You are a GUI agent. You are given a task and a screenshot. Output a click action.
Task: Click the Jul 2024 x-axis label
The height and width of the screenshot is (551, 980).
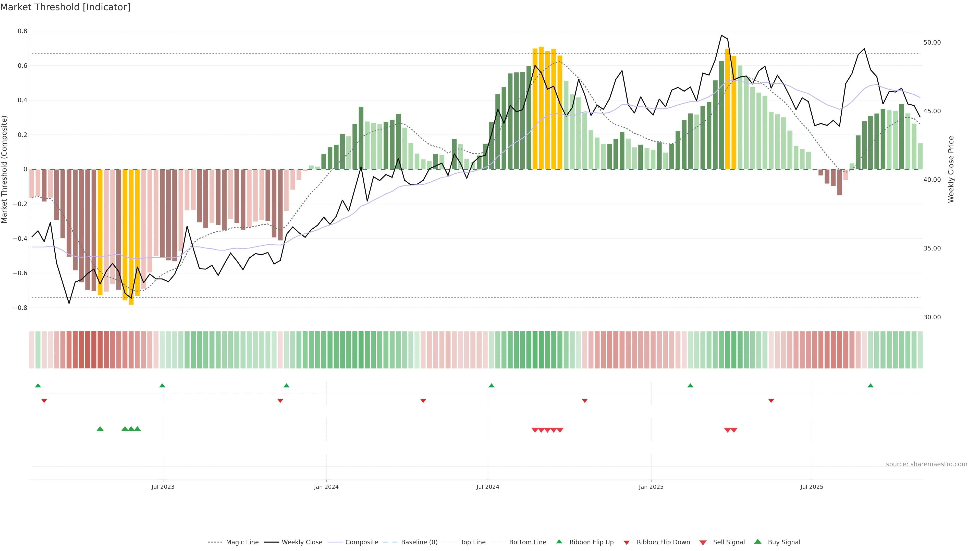(x=488, y=487)
